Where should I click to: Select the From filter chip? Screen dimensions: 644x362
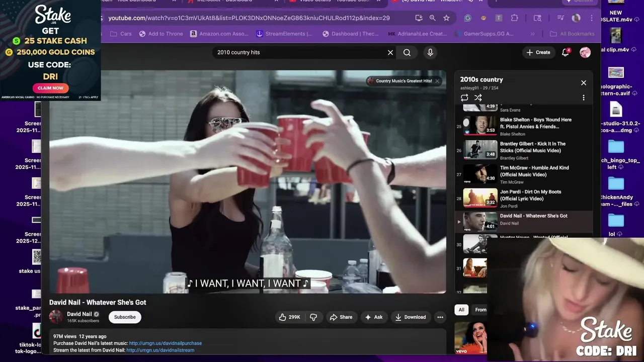(480, 310)
